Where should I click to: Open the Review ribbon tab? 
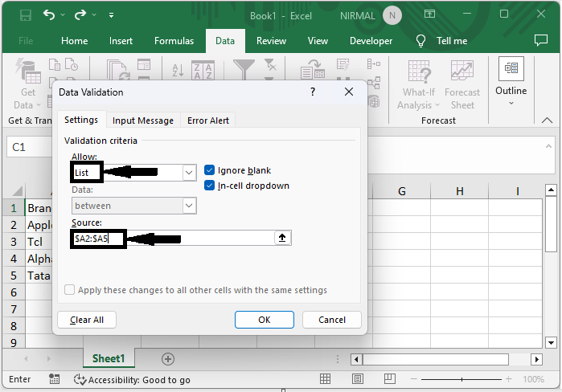pos(271,41)
